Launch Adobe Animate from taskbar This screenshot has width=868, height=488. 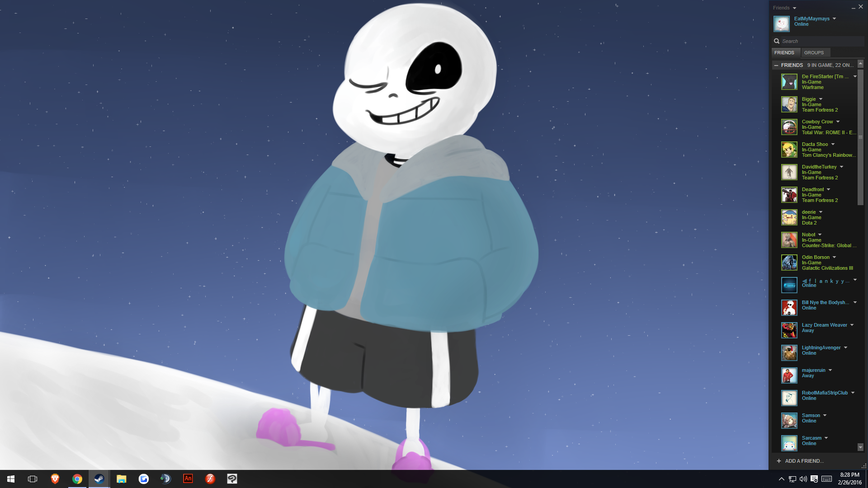pyautogui.click(x=188, y=479)
